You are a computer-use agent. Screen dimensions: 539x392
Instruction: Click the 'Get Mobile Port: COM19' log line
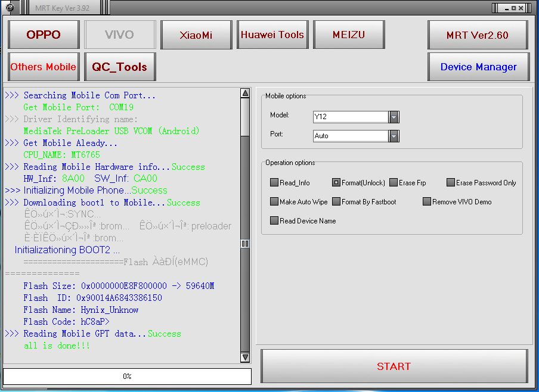pyautogui.click(x=78, y=107)
